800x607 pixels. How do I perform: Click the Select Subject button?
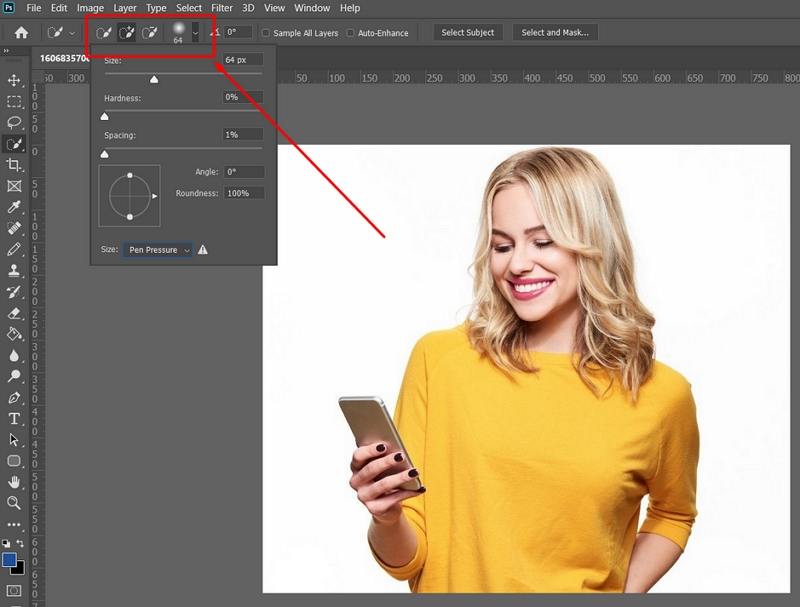[x=468, y=33]
